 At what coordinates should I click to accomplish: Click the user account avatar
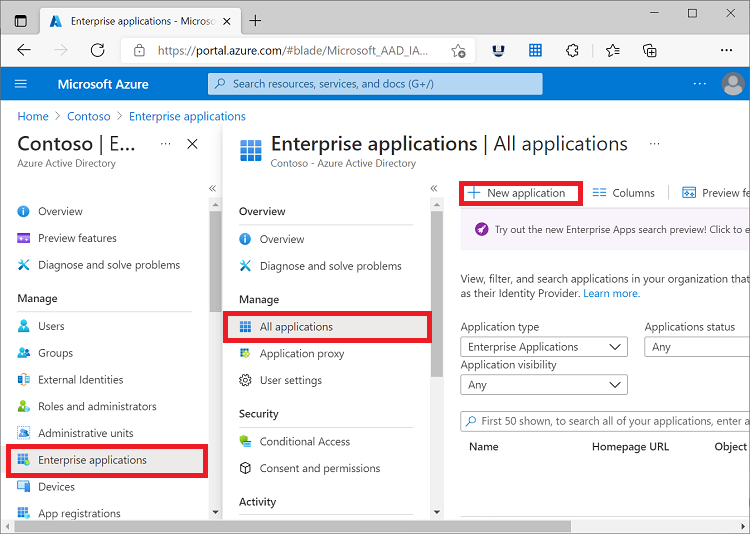pyautogui.click(x=733, y=84)
